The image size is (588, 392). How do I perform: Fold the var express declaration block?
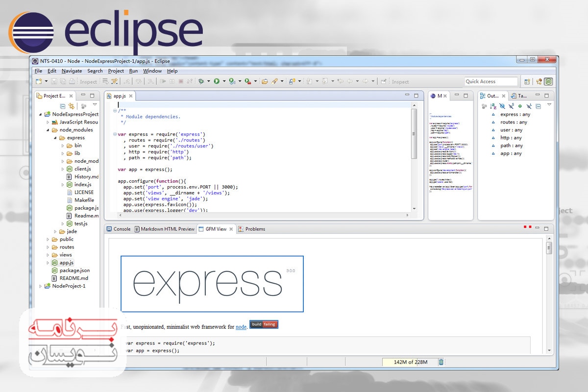(x=115, y=134)
